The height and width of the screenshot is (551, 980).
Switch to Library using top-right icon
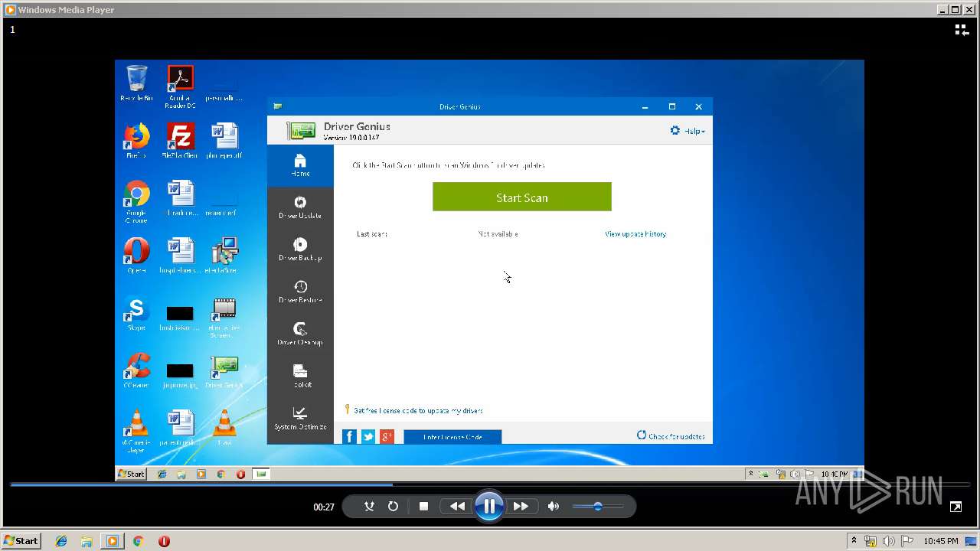pos(962,30)
